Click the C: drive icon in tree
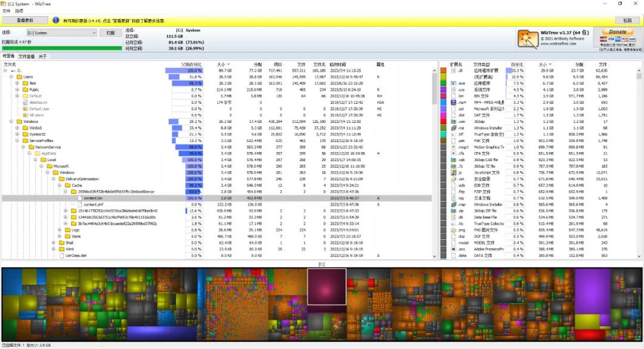This screenshot has height=349, width=644. coord(14,71)
